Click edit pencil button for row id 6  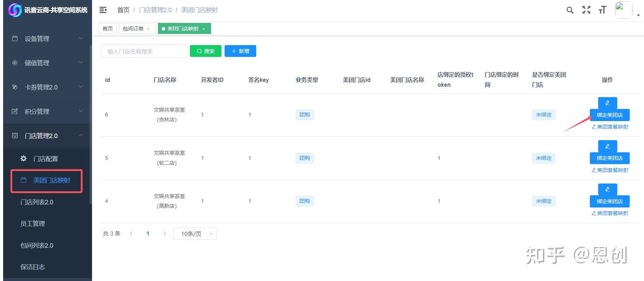[607, 103]
